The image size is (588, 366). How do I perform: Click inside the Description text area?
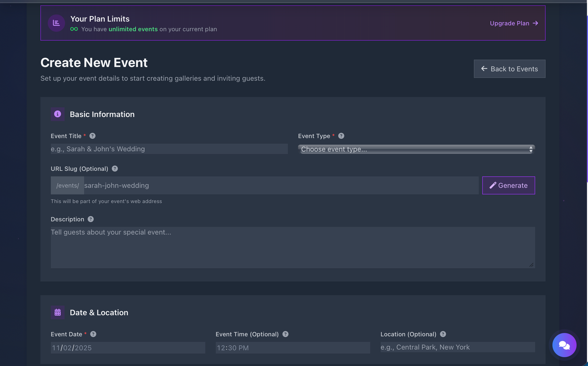click(293, 247)
